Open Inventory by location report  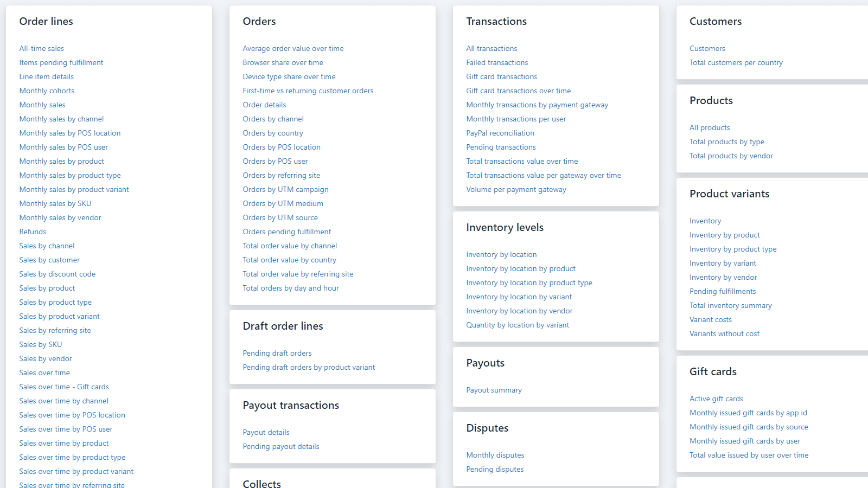pyautogui.click(x=501, y=254)
